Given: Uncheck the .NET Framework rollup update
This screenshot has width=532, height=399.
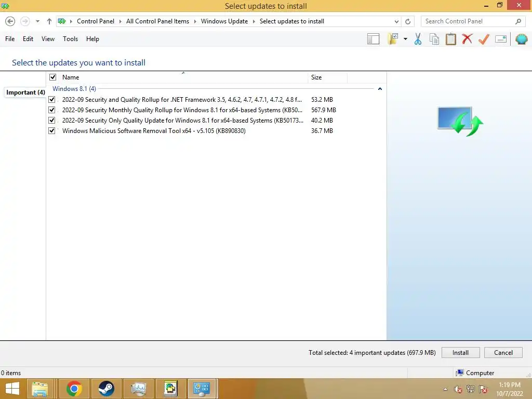Looking at the screenshot, I should pos(51,99).
